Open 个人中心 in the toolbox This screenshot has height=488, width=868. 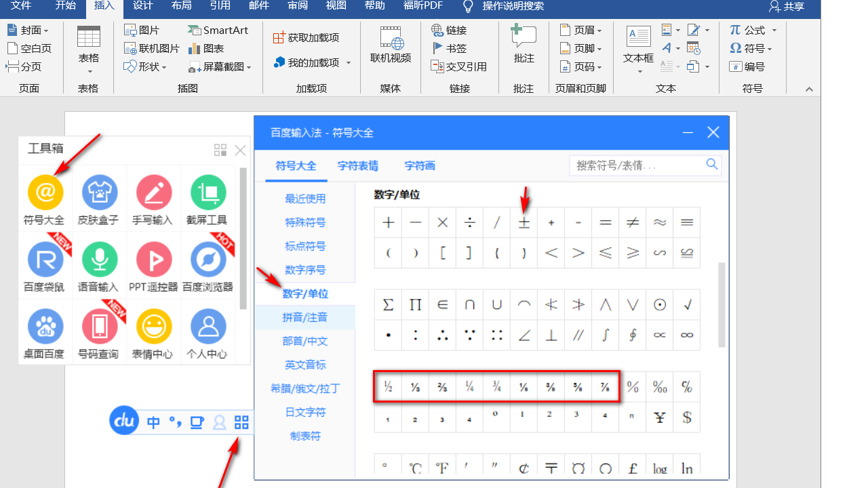pyautogui.click(x=208, y=333)
